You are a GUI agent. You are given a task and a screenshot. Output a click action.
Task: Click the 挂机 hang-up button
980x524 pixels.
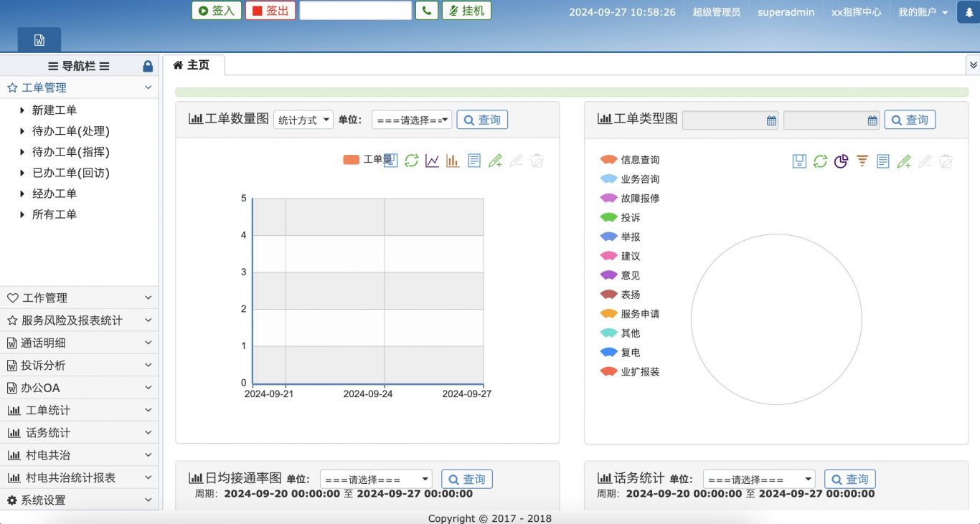tap(467, 11)
